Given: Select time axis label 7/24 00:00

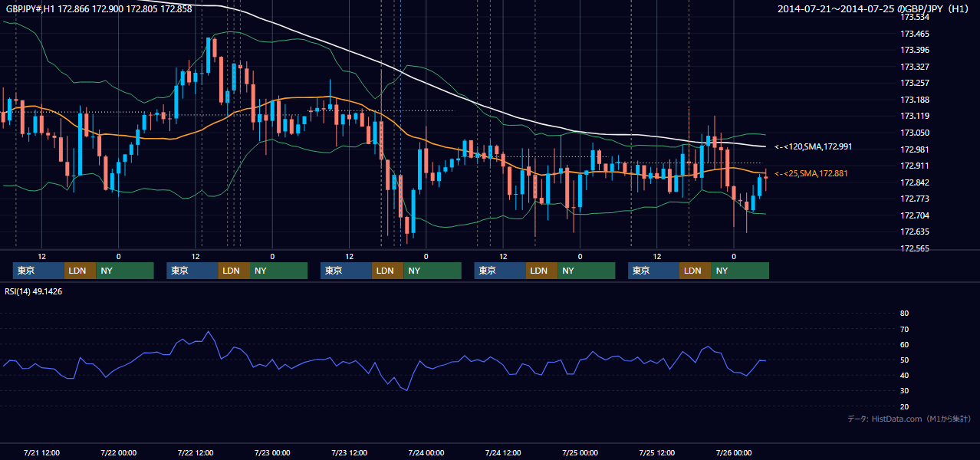Looking at the screenshot, I should point(426,452).
